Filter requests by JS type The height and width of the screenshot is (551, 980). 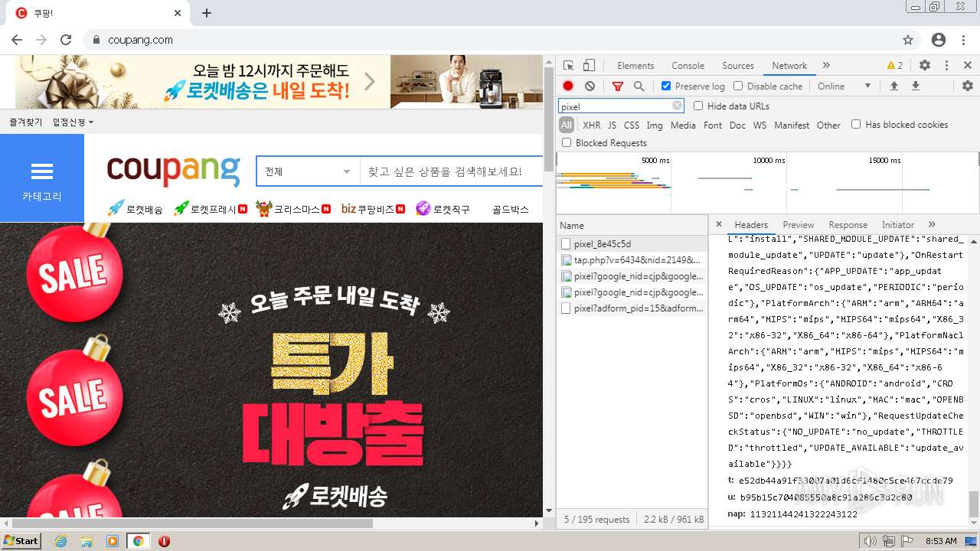click(612, 125)
